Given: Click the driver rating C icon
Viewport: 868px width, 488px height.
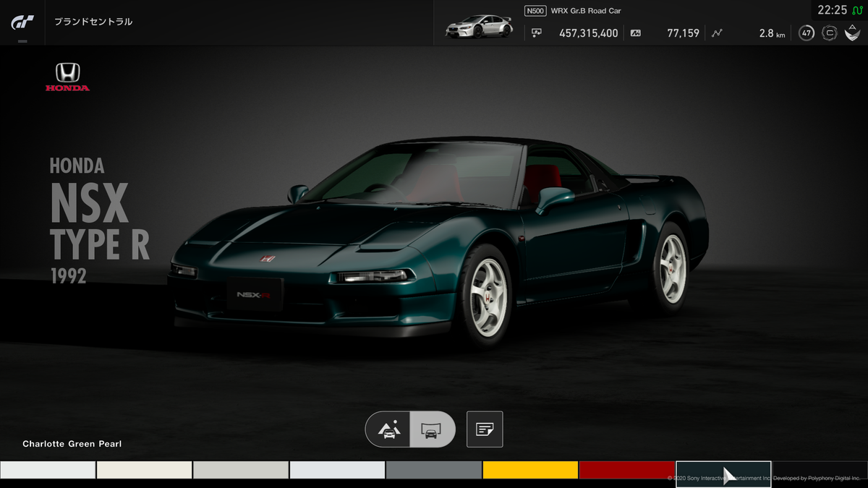Looking at the screenshot, I should coord(830,33).
